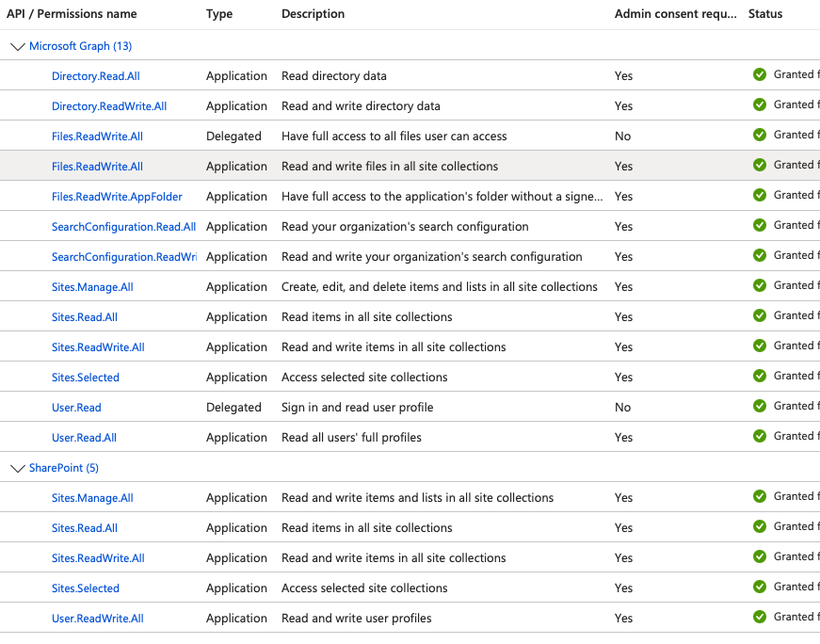Click green granted checkmark for Directory.Read.All
Screen dimensions: 820x644
click(760, 75)
